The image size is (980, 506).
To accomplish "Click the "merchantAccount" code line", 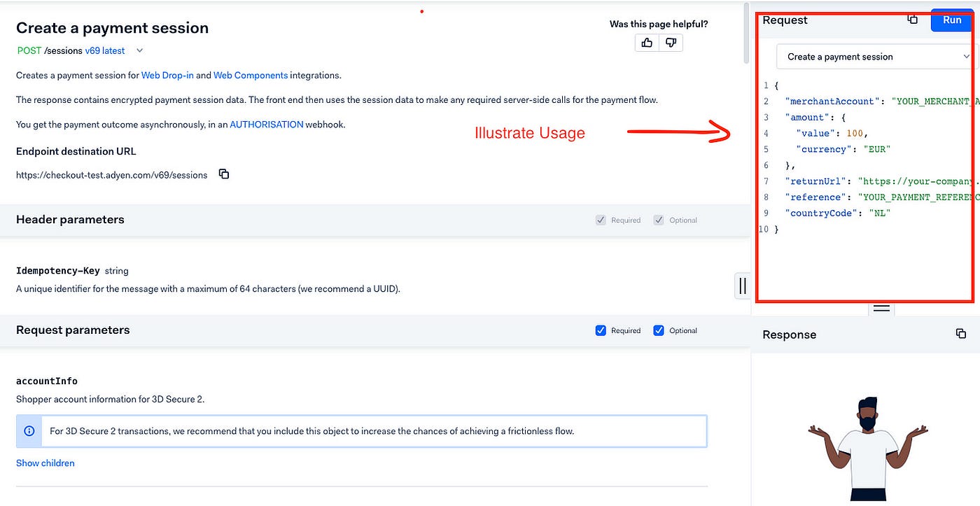I will [x=882, y=101].
